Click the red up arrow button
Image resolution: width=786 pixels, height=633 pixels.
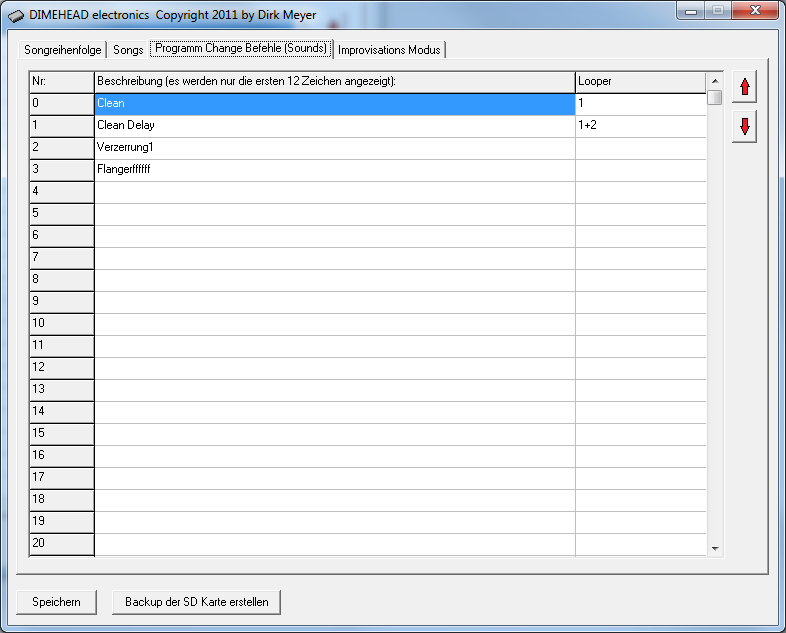click(744, 87)
